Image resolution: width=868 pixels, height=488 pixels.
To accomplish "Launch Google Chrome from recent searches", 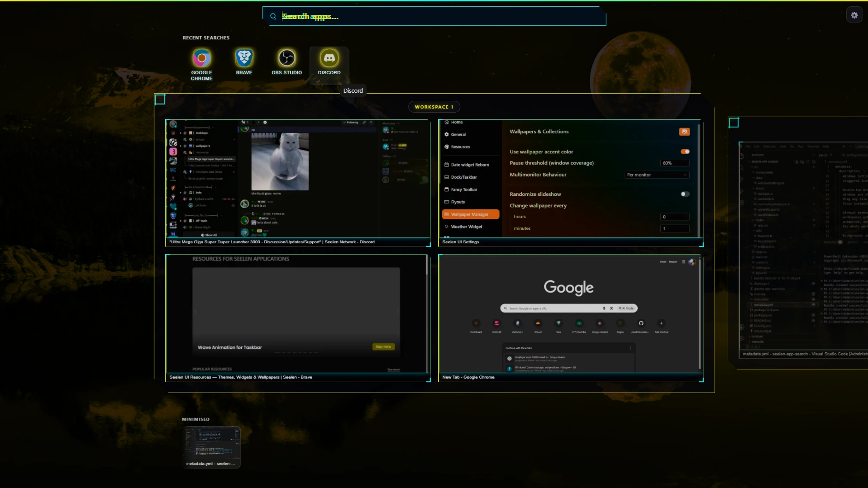I will pyautogui.click(x=201, y=65).
